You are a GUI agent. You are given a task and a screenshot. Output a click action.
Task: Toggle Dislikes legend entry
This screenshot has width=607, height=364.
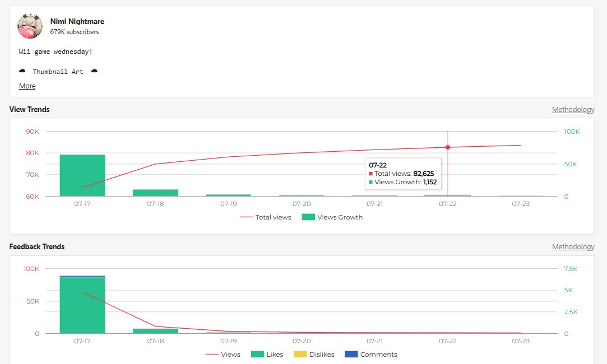click(314, 354)
